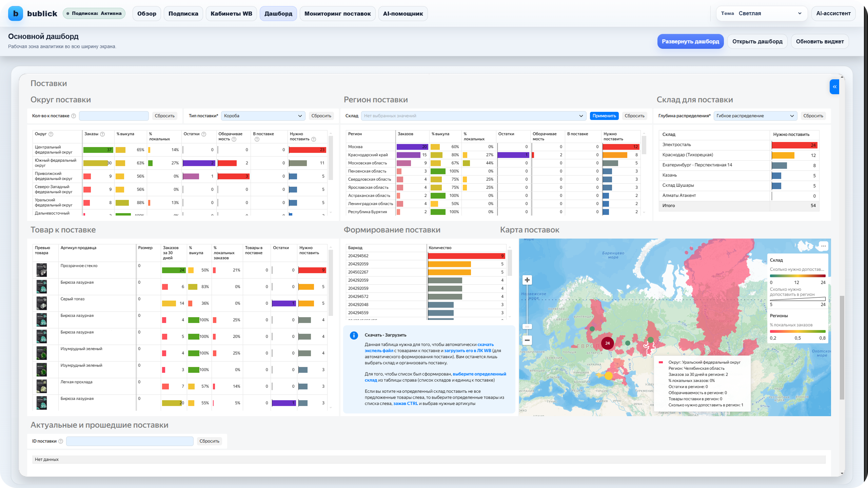
Task: Open the Тема Светлая theme selector
Action: click(x=762, y=14)
